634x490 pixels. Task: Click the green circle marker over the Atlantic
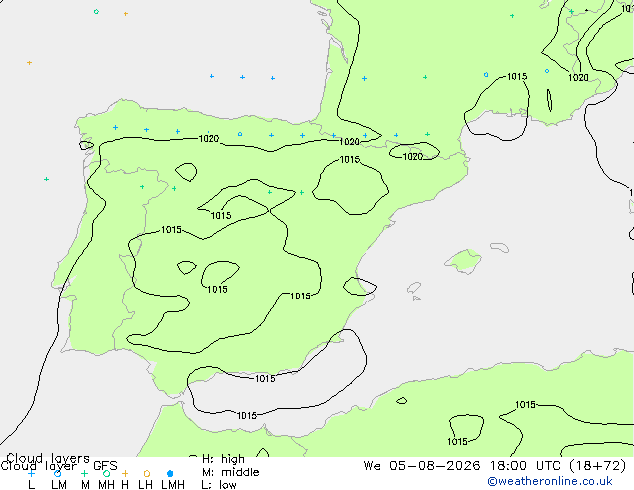click(x=96, y=12)
